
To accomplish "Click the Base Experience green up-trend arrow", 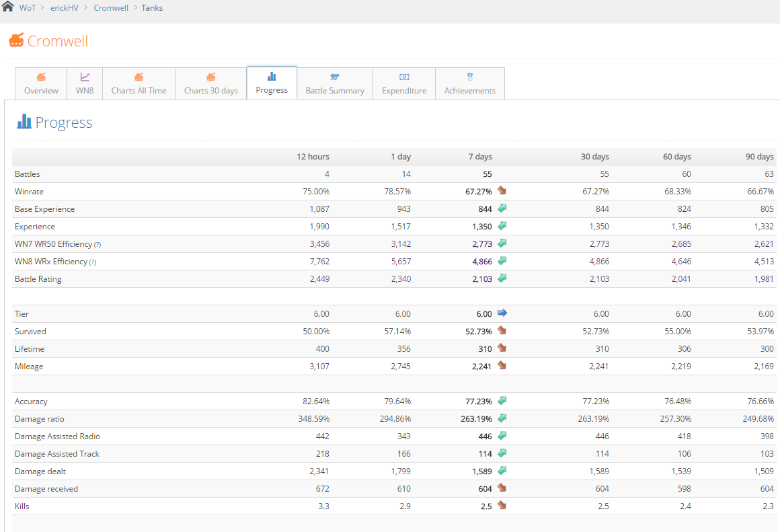I will [502, 208].
